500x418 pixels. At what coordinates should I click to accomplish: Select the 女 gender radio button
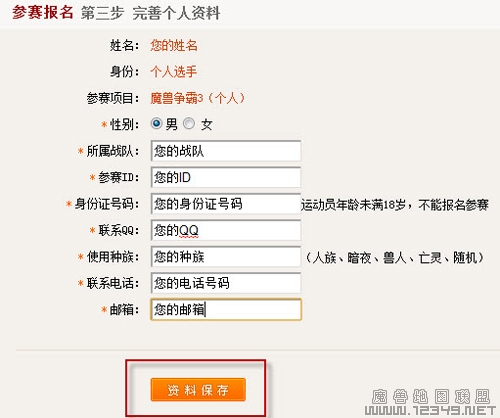point(189,124)
